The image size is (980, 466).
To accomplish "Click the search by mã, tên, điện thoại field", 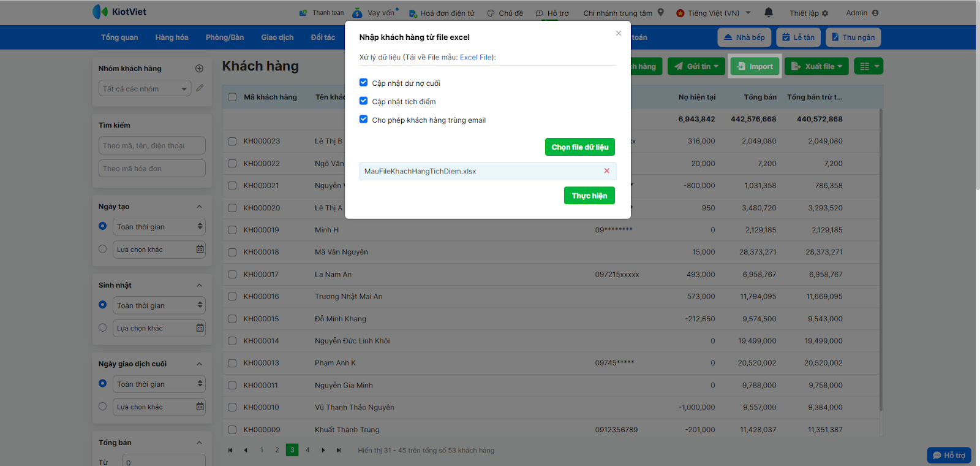I will point(152,146).
